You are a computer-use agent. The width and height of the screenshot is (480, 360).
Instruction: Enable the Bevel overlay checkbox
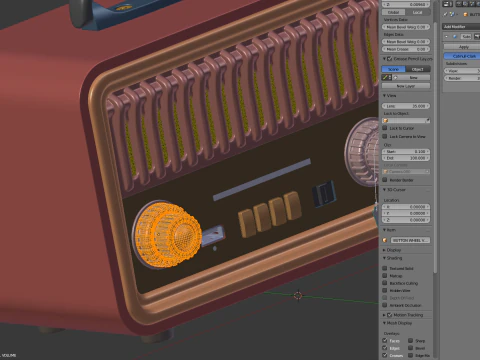(411, 348)
